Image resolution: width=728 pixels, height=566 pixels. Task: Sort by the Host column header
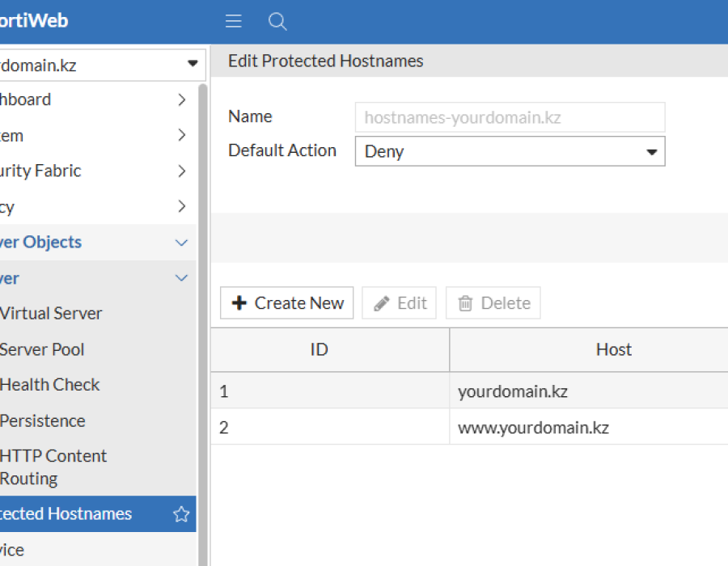coord(589,350)
